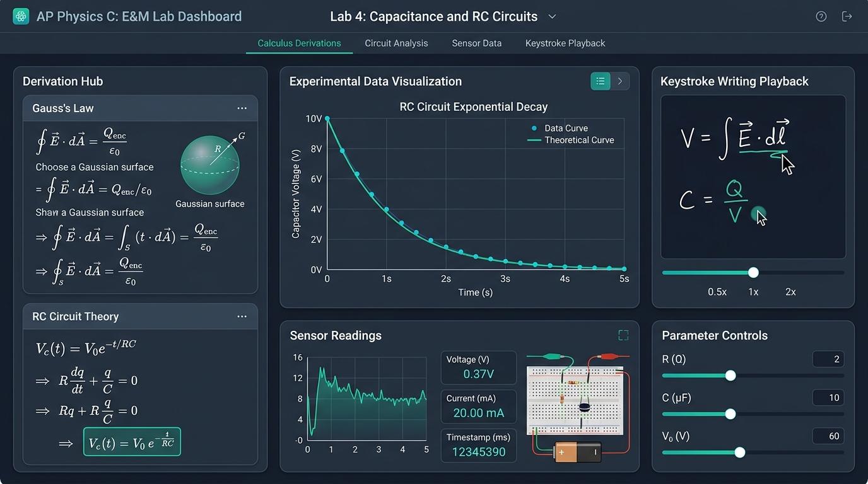Screen dimensions: 868x484
Task: Open the help question mark icon
Action: coord(821,16)
